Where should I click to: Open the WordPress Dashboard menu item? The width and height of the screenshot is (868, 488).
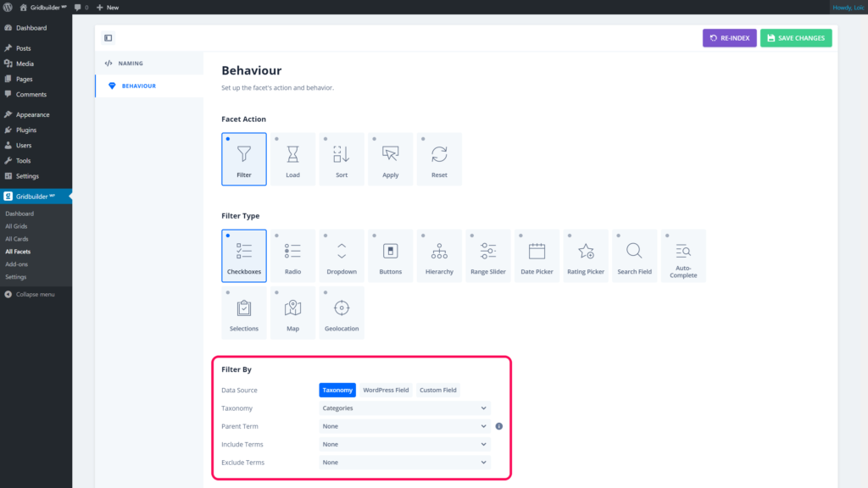click(x=36, y=28)
